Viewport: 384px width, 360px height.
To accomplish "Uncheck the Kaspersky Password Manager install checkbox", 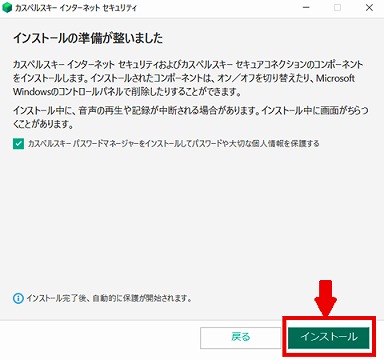I will click(18, 144).
